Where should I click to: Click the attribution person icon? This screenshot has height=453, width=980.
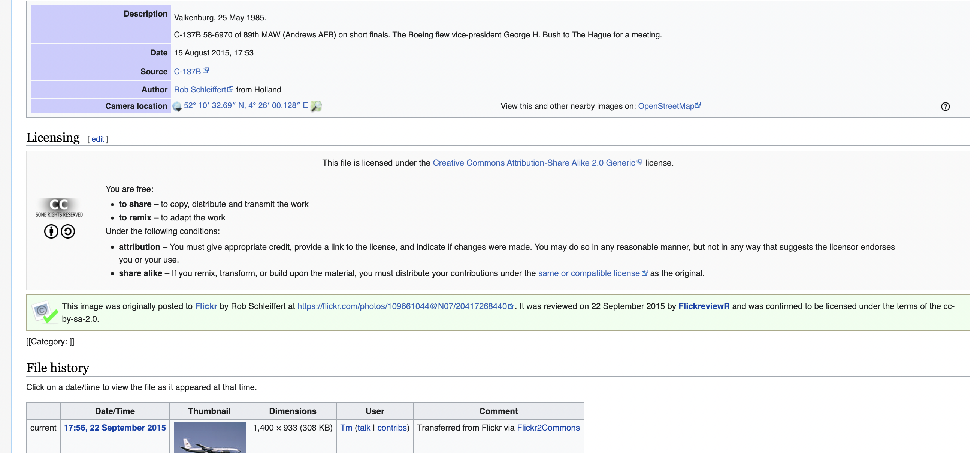point(51,231)
